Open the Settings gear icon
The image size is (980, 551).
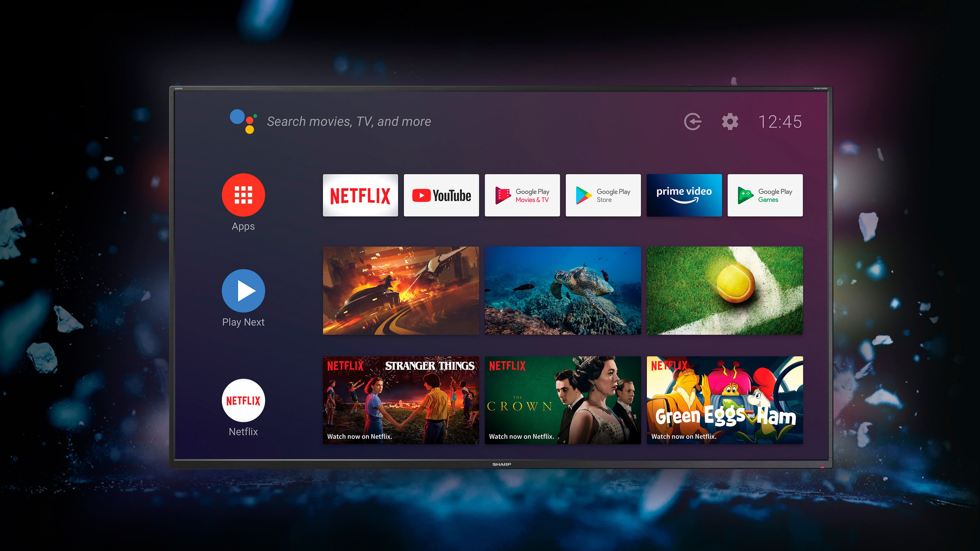(x=730, y=122)
